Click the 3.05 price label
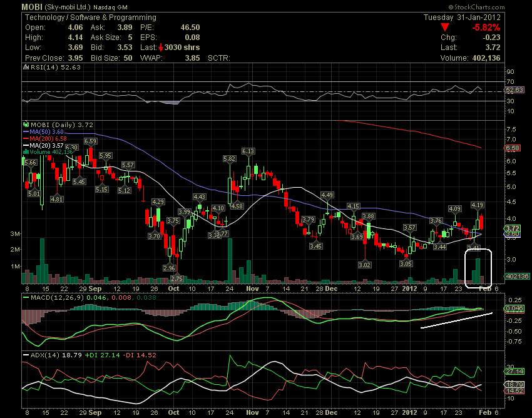The height and width of the screenshot is (418, 532). 406,263
